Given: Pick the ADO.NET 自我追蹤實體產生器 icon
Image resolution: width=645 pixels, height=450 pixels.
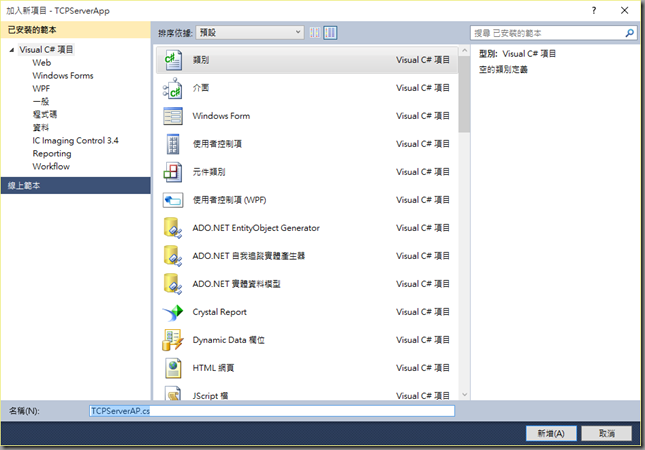Looking at the screenshot, I should tap(173, 256).
